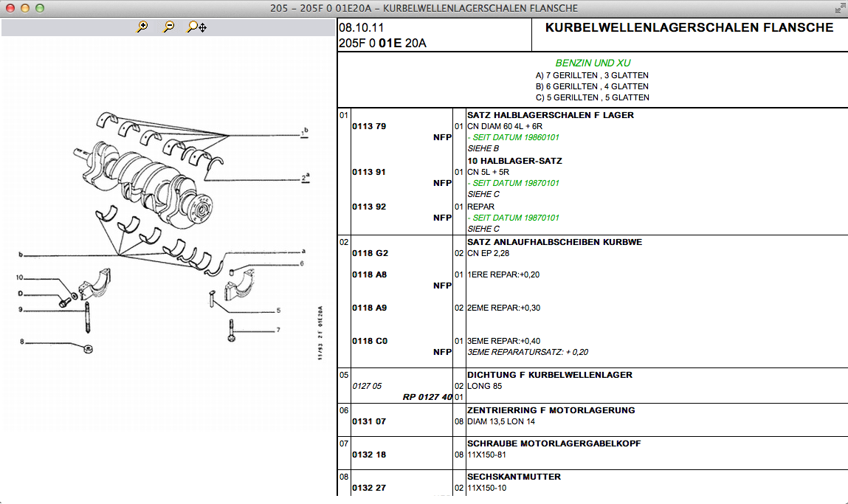Choose part number 0132 18
This screenshot has height=504, width=848.
tap(369, 455)
